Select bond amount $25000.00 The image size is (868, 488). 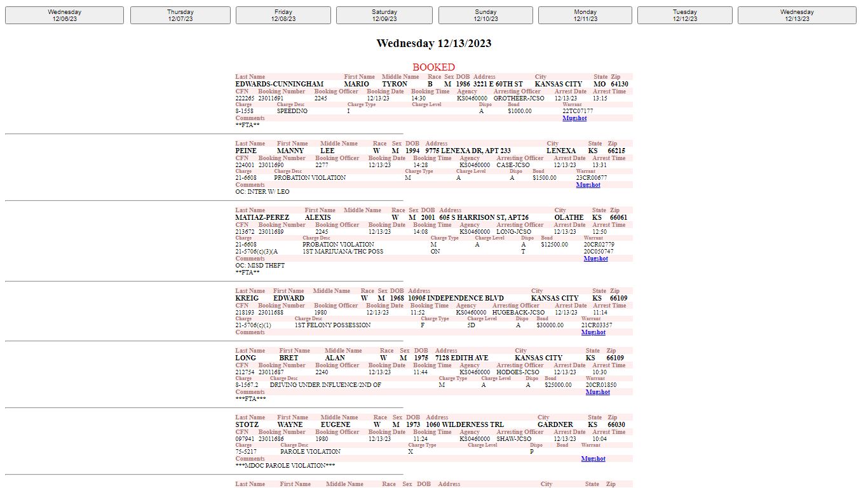[x=558, y=385]
